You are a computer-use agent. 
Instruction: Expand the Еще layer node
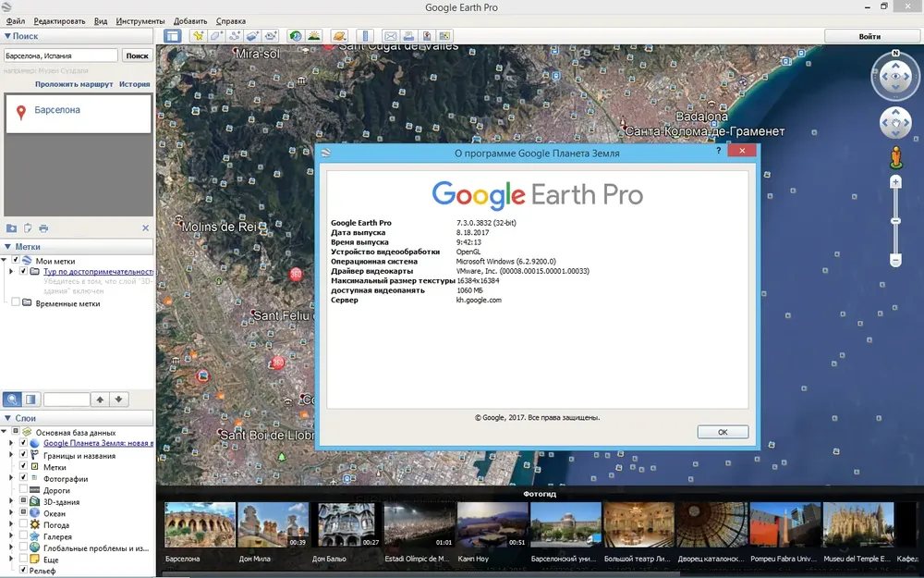coord(11,559)
